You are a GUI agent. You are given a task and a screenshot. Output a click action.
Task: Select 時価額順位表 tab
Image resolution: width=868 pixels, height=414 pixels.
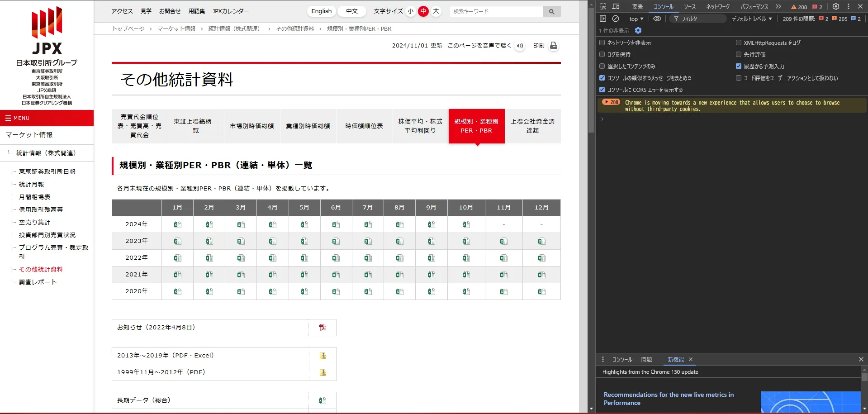click(364, 126)
